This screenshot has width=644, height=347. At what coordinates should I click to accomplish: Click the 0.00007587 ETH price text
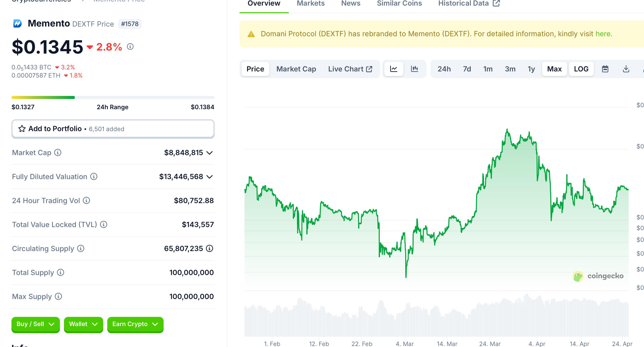[36, 76]
